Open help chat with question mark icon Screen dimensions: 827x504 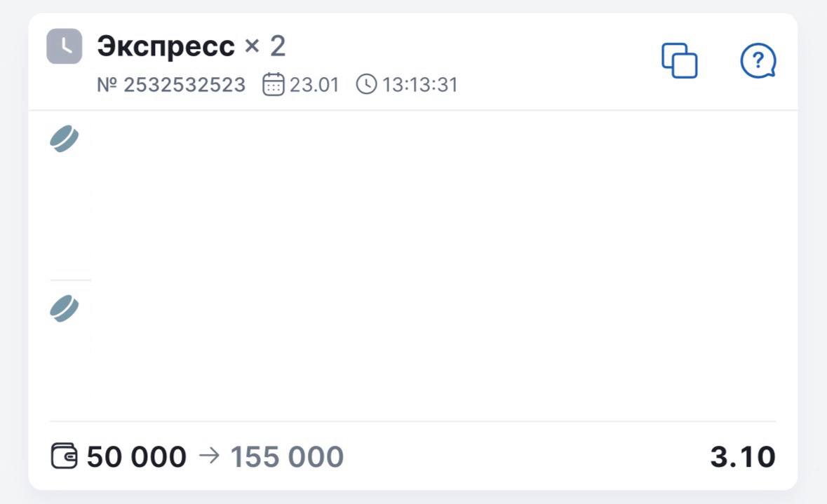click(x=758, y=61)
